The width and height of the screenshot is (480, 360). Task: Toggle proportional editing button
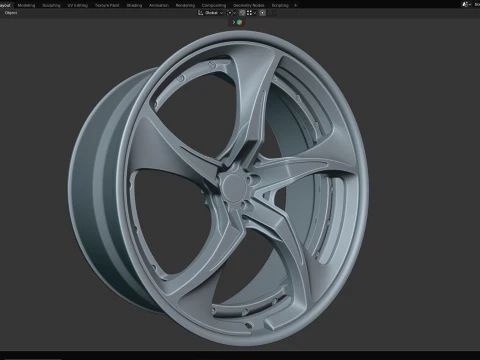click(x=263, y=13)
